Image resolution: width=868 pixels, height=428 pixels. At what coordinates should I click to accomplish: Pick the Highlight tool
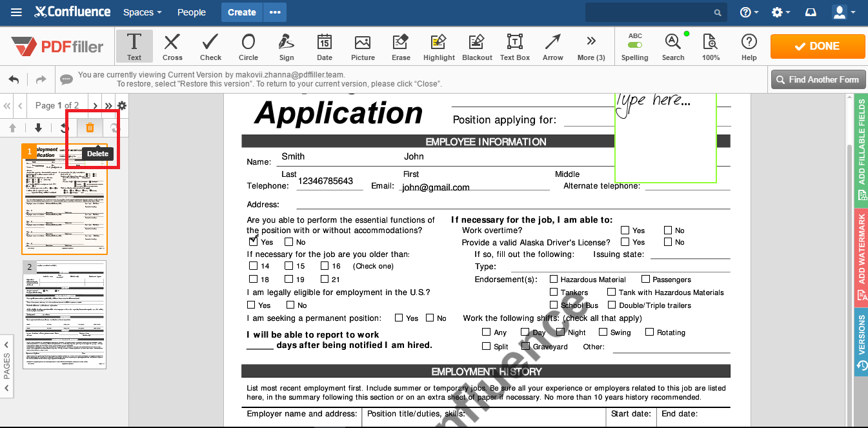click(439, 46)
